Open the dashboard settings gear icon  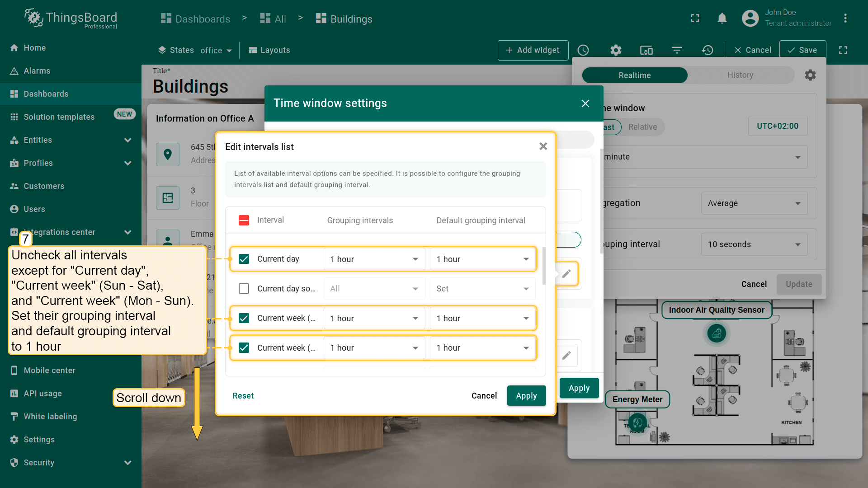click(616, 50)
